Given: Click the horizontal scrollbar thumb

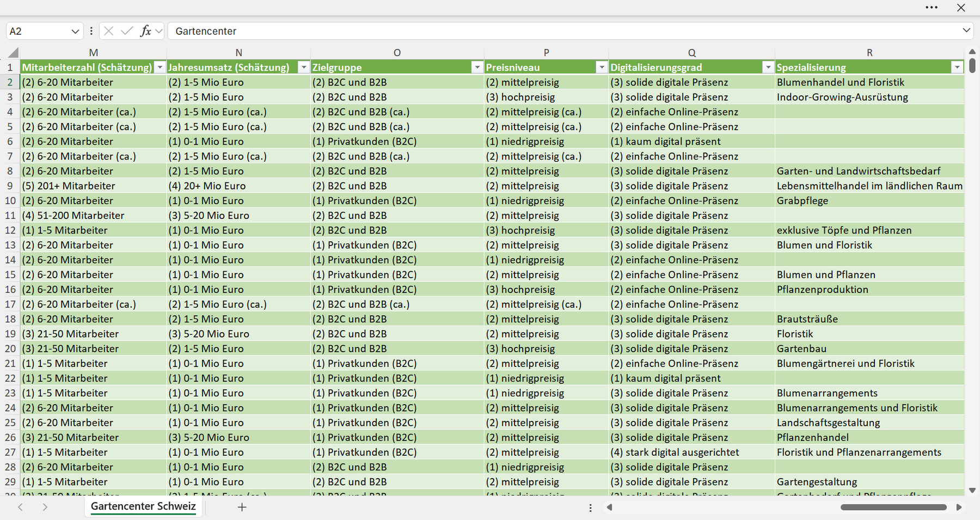Looking at the screenshot, I should (893, 507).
